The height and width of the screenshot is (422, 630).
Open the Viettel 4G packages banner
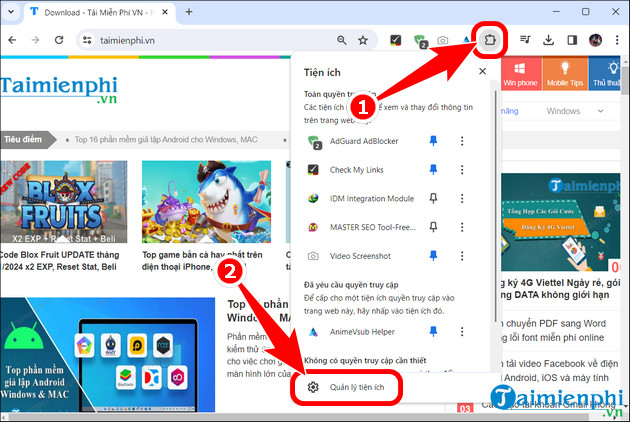(560, 222)
